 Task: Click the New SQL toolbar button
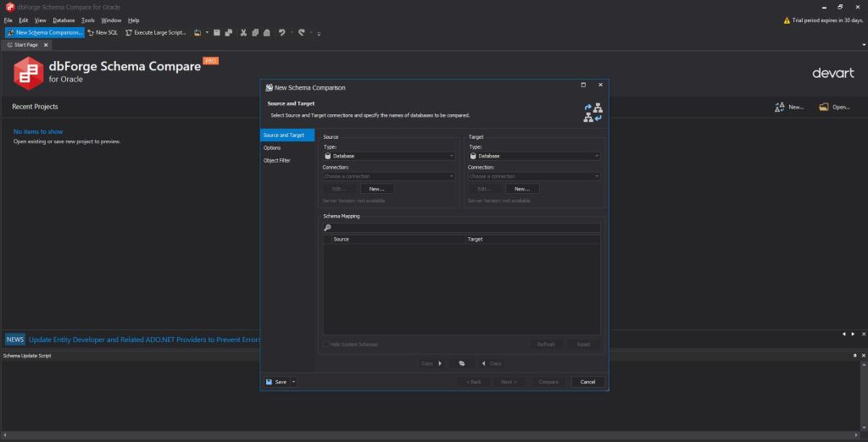point(103,32)
